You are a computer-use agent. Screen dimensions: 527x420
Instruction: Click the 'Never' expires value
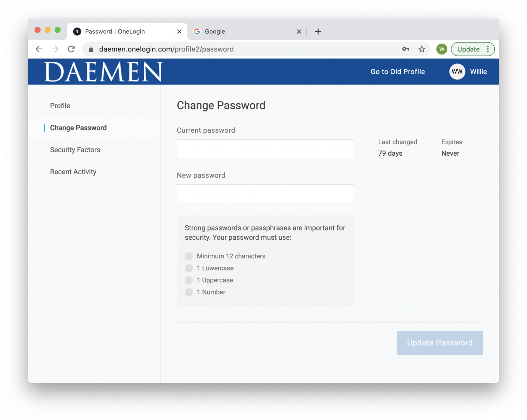coord(450,153)
